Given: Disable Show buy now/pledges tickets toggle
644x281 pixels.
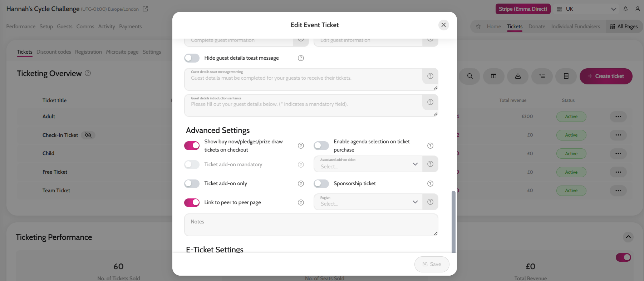Looking at the screenshot, I should 192,146.
